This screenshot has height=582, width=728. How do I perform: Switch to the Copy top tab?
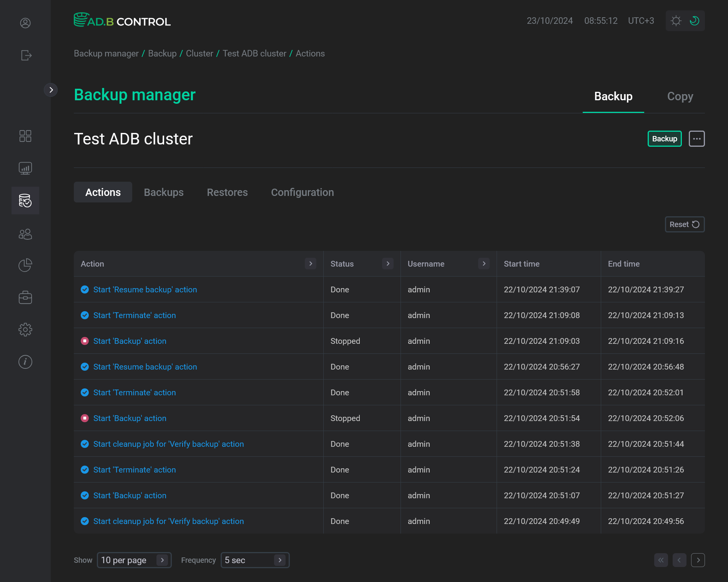[x=680, y=96]
